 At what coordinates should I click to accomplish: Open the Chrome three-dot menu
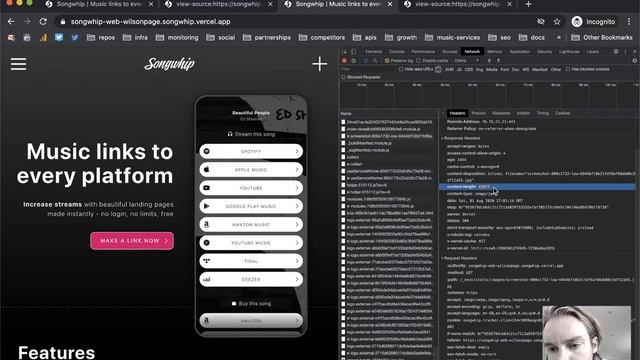[629, 22]
